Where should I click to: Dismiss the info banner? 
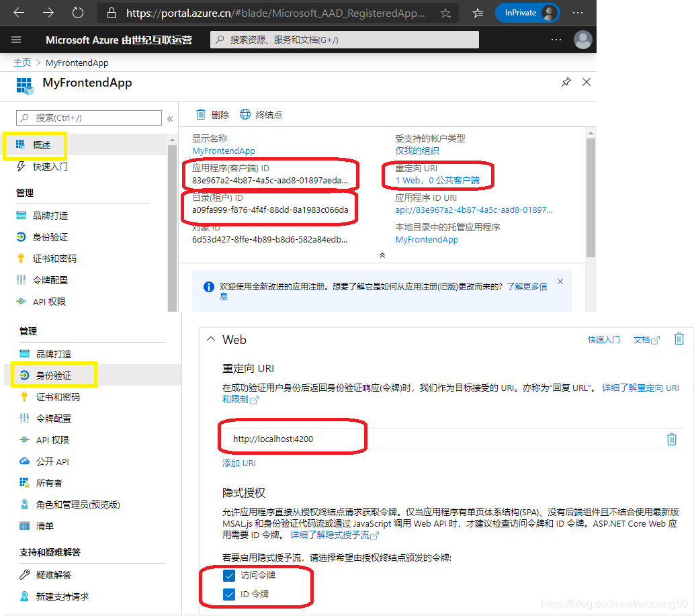(560, 282)
